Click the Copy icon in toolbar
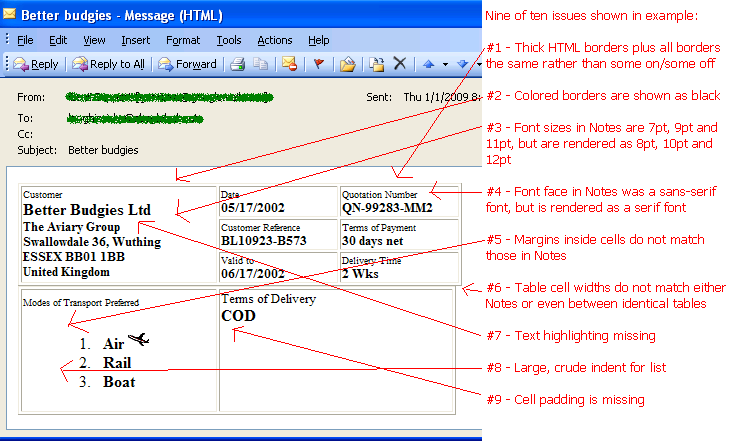 (x=259, y=64)
